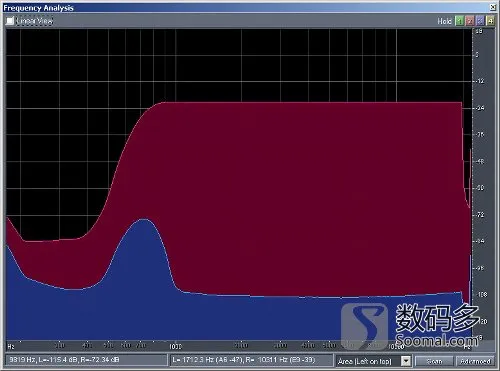Click the Hold label text
This screenshot has height=371, width=500.
pos(444,21)
